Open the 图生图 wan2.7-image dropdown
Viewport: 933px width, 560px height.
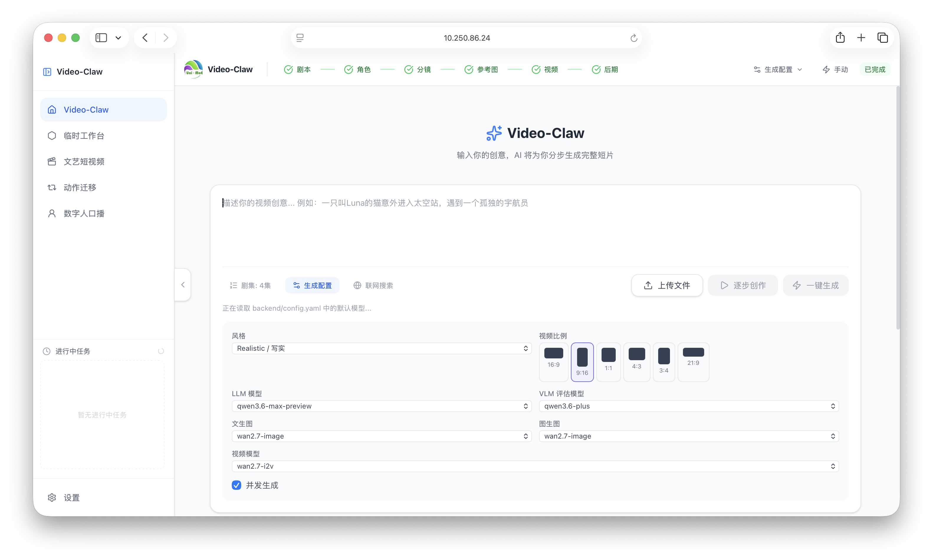(x=689, y=436)
